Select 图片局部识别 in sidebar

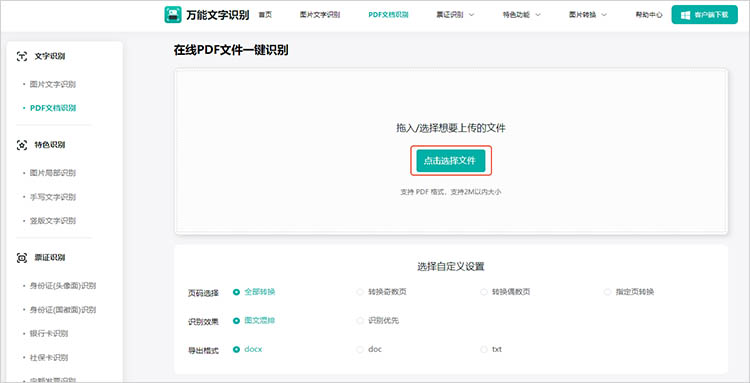[x=53, y=173]
